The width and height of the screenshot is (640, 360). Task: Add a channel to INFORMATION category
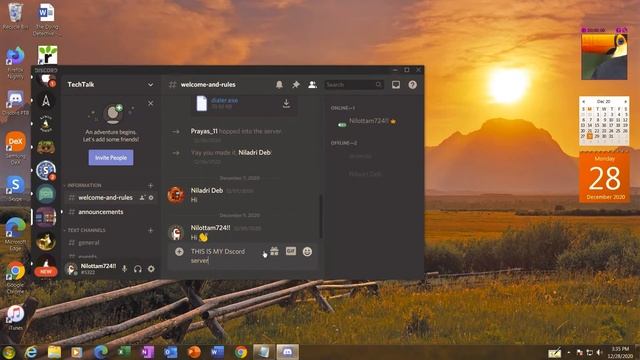[x=151, y=185]
